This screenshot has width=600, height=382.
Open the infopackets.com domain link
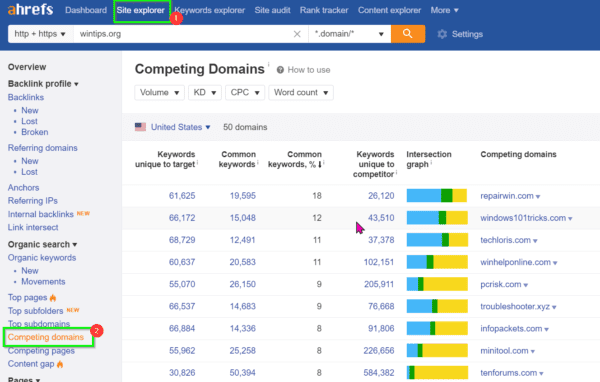511,329
